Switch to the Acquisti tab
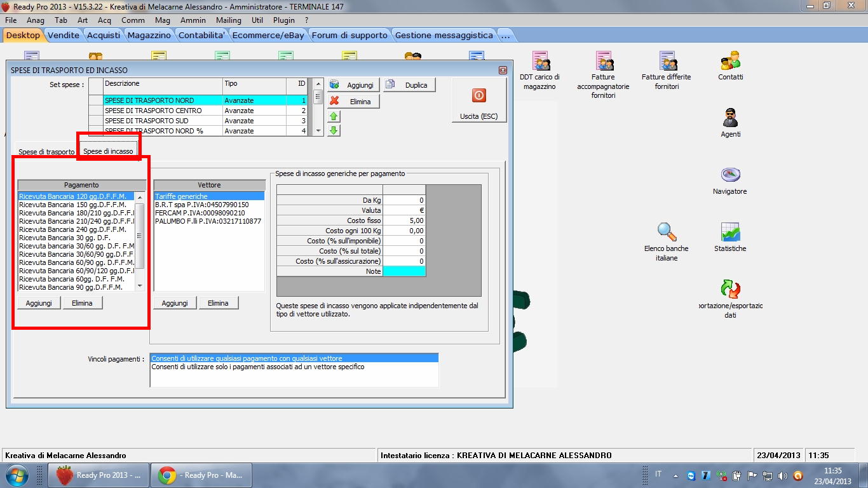The image size is (868, 488). pos(104,36)
